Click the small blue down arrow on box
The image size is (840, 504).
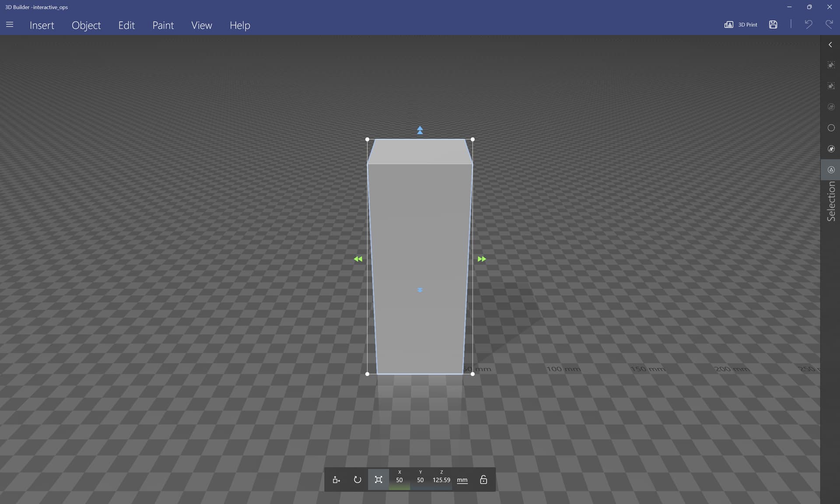[420, 290]
